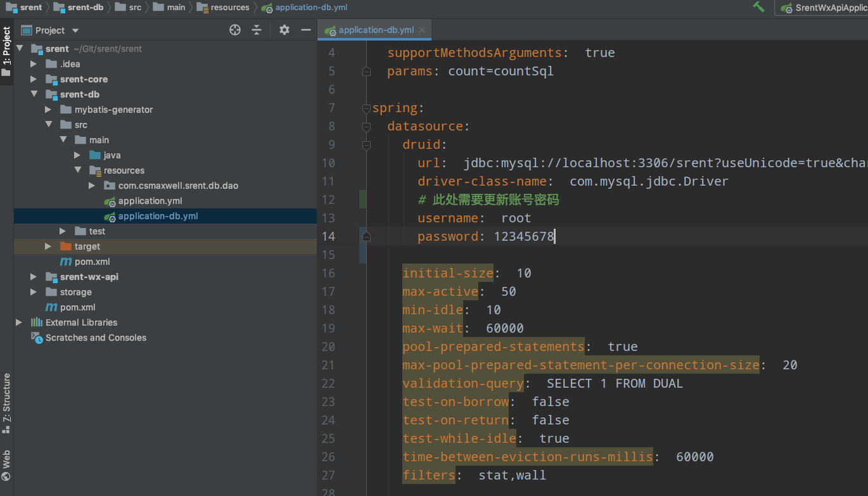Place cursor on password value 12345678
This screenshot has width=868, height=496.
[524, 236]
